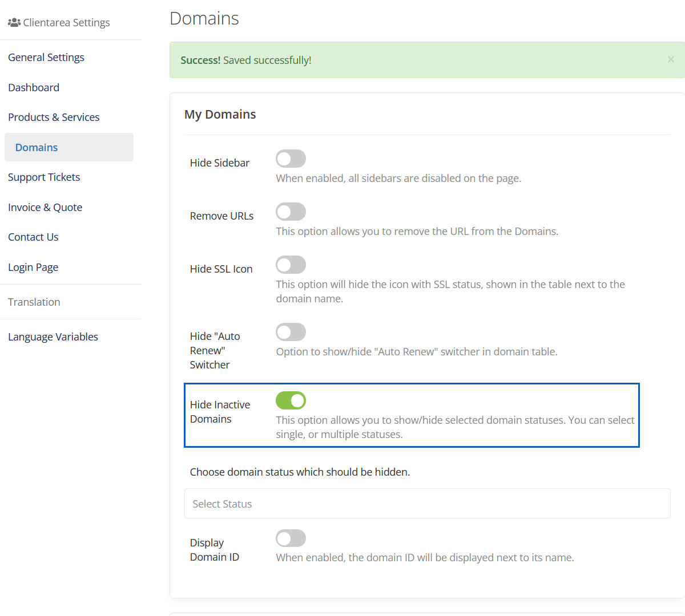The height and width of the screenshot is (616, 685).
Task: Enable the Remove URLs switch
Action: point(291,212)
